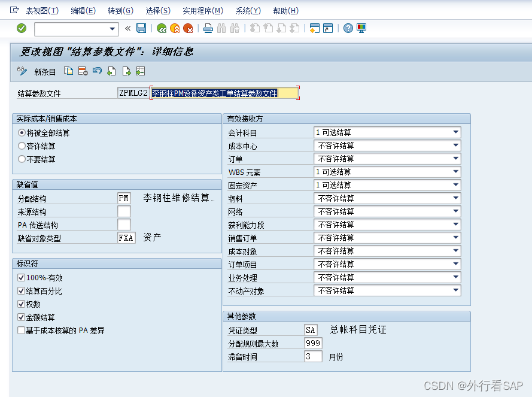Open the 固定资产 dropdown
The height and width of the screenshot is (397, 532).
point(455,185)
